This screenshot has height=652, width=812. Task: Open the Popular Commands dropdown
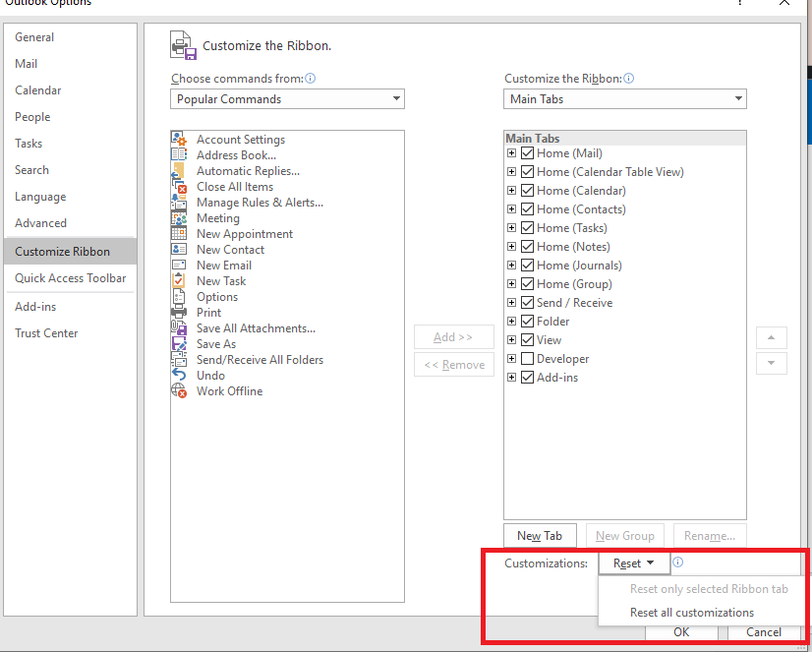[287, 99]
